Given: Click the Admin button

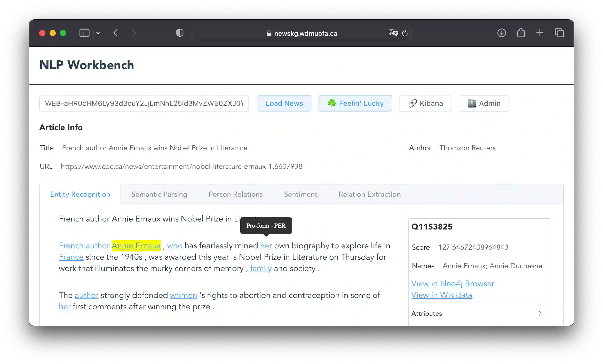Looking at the screenshot, I should tap(483, 103).
